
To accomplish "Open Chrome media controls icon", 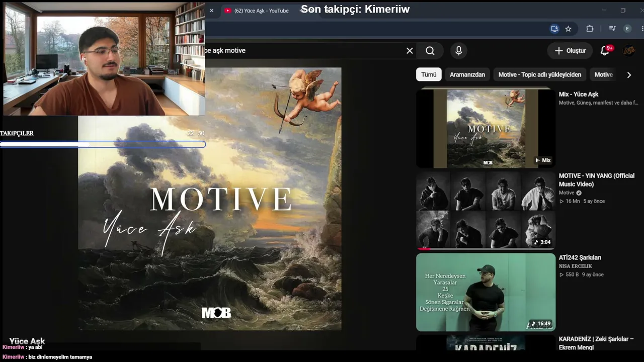I will pyautogui.click(x=612, y=29).
